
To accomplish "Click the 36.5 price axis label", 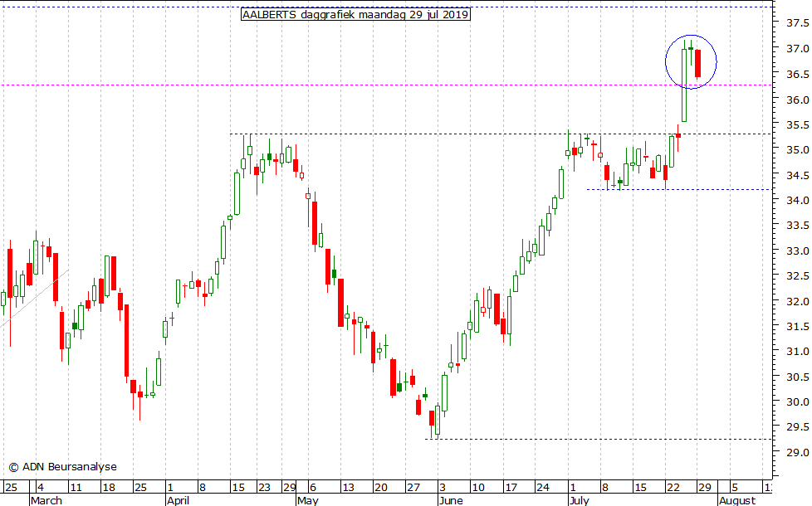I will click(x=798, y=75).
